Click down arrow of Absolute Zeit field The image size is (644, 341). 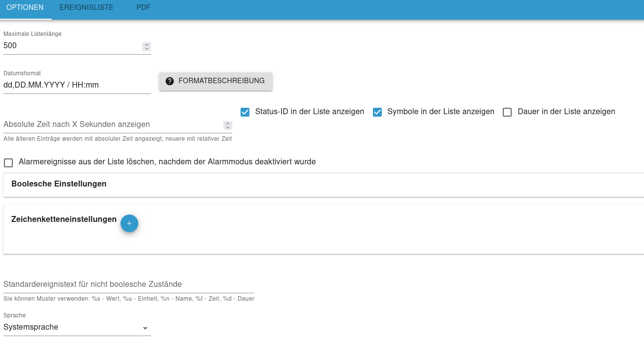(227, 127)
